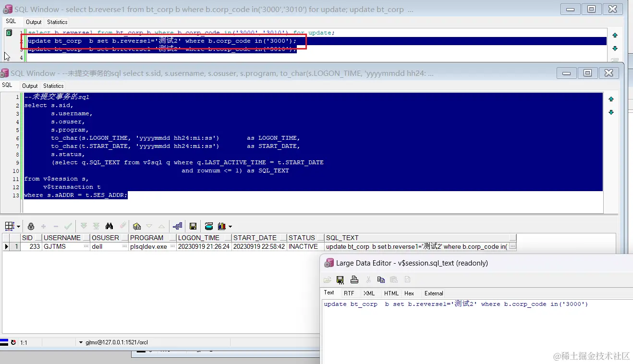Click the cut scissors icon in Large Data Editor
The width and height of the screenshot is (633, 364).
click(369, 279)
